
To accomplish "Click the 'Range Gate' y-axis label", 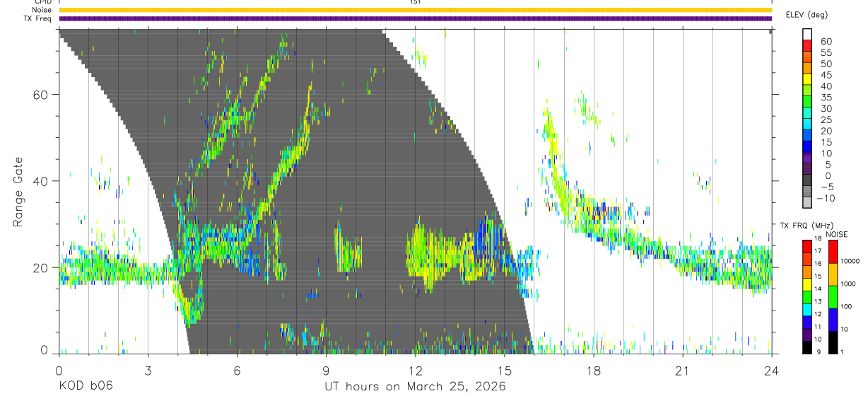I will click(18, 192).
